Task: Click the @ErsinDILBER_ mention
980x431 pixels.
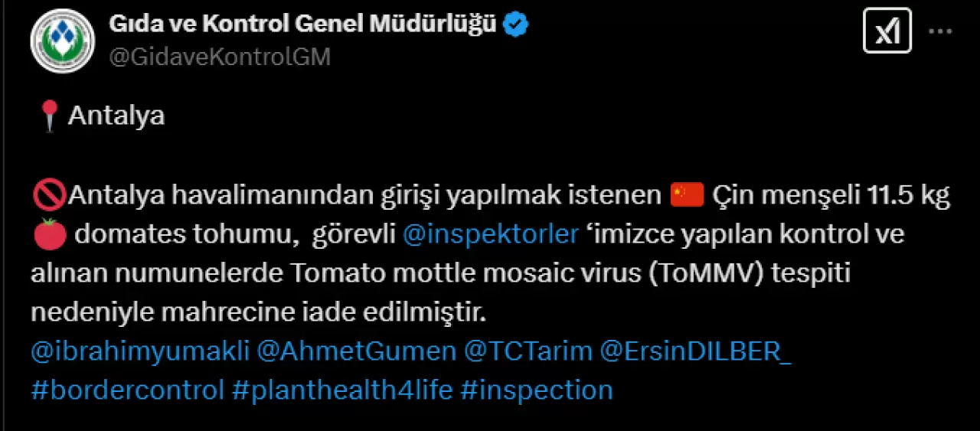Action: click(x=697, y=351)
